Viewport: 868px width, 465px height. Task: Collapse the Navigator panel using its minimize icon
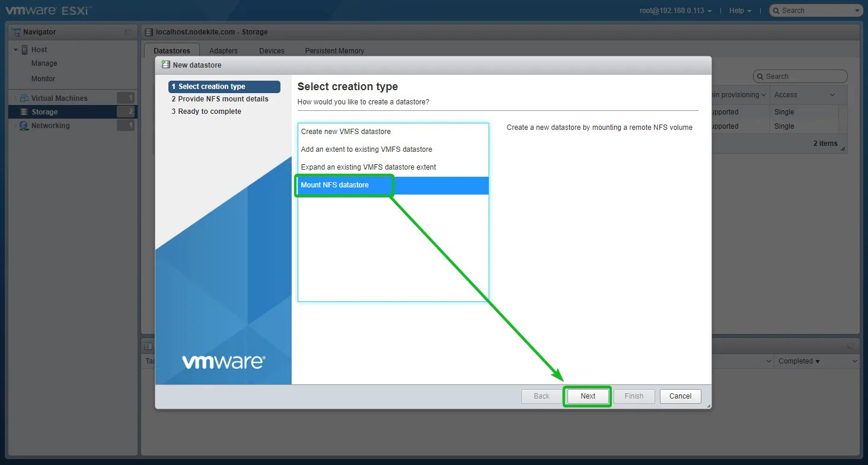coord(128,32)
